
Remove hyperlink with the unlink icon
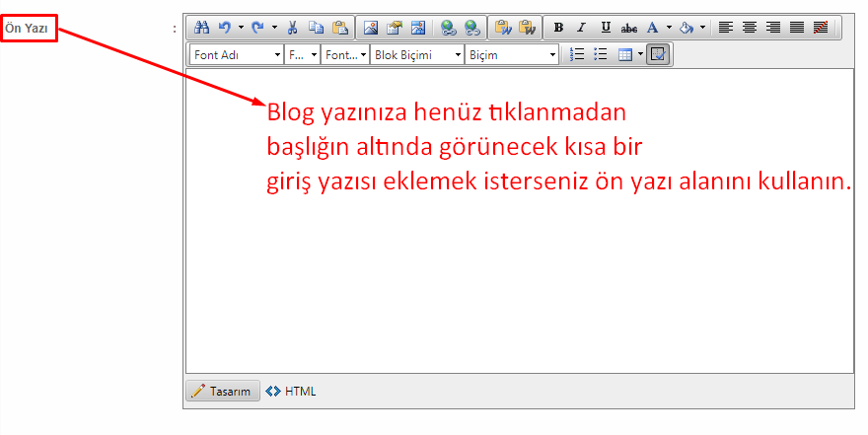[x=471, y=27]
